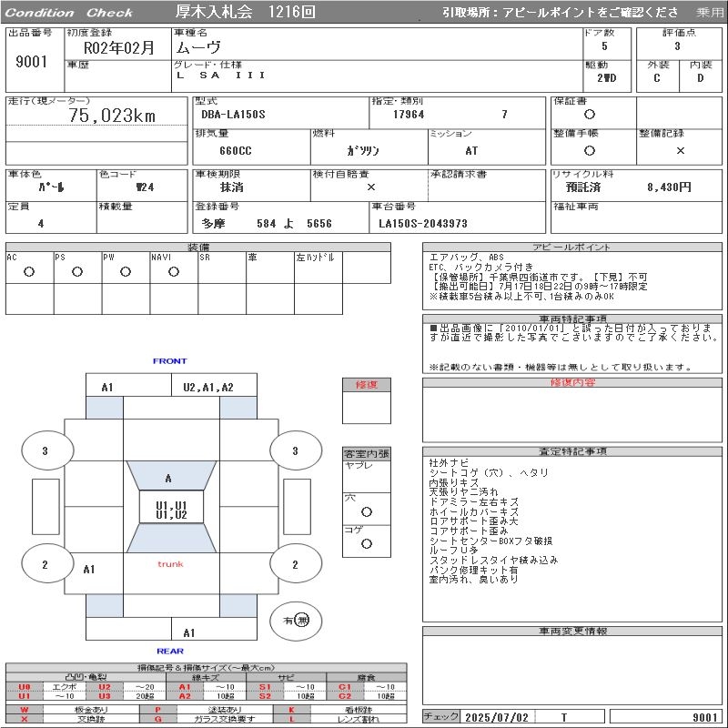Click the PS equipment circle

[77, 272]
